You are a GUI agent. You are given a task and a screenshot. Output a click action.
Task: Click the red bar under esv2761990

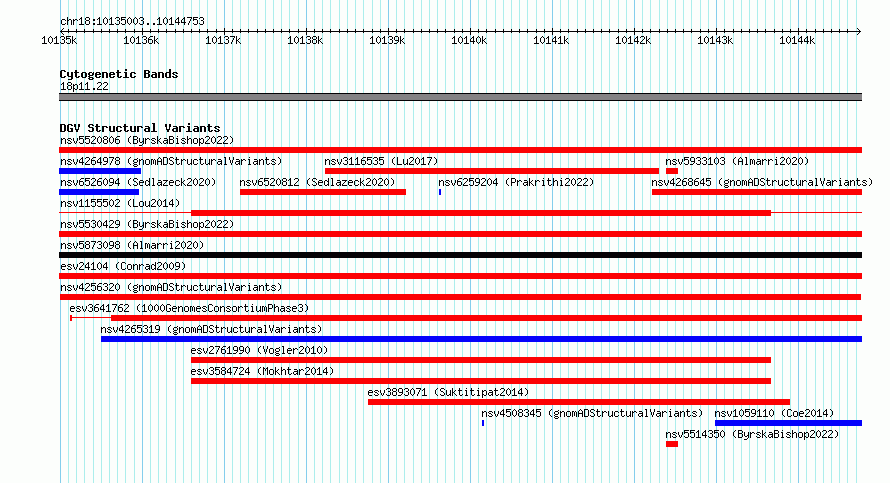(x=481, y=360)
